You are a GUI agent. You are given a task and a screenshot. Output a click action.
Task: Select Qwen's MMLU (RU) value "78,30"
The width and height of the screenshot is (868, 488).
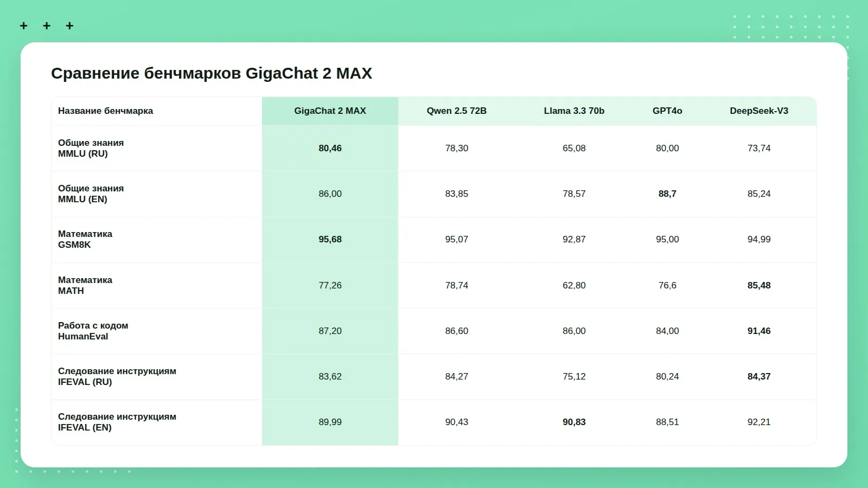pos(457,148)
